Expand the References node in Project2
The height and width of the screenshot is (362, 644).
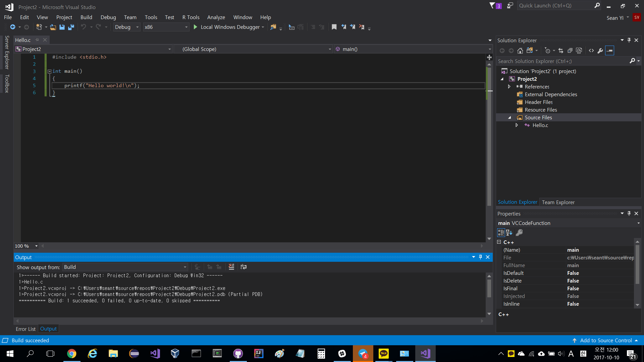(x=509, y=87)
